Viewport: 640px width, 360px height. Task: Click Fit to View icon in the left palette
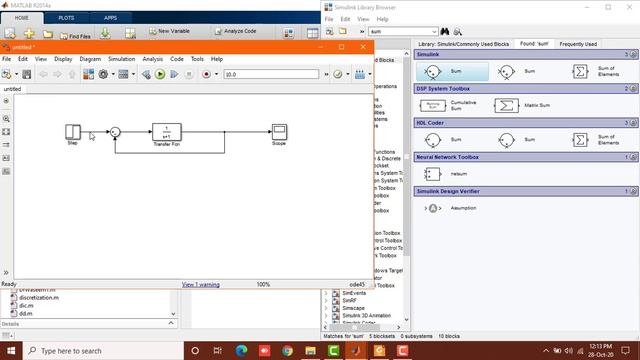click(6, 132)
